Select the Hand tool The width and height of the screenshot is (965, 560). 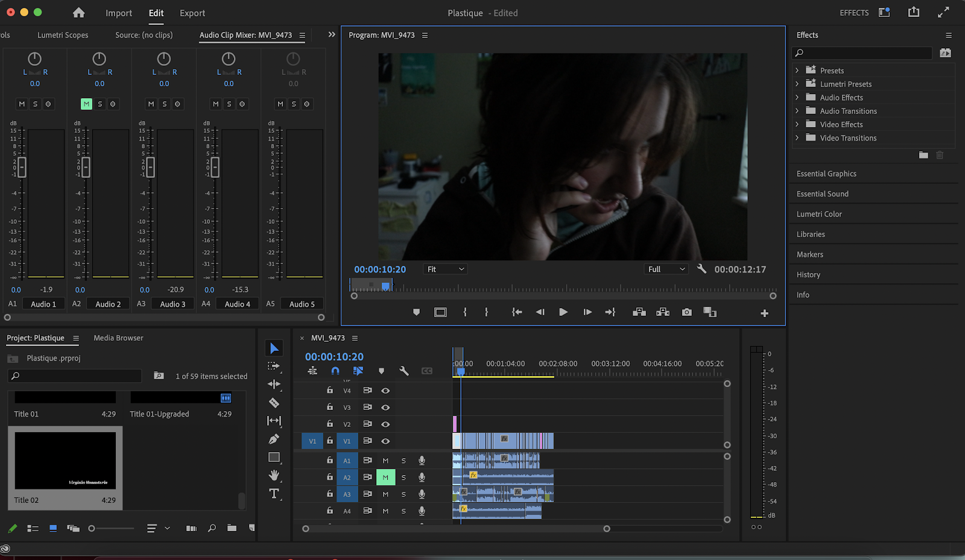274,476
